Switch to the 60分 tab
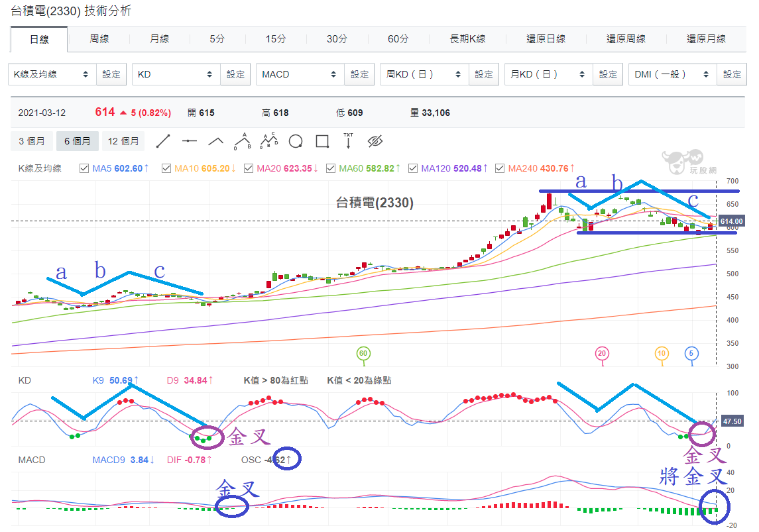Screen dimensions: 759x532 tap(398, 39)
